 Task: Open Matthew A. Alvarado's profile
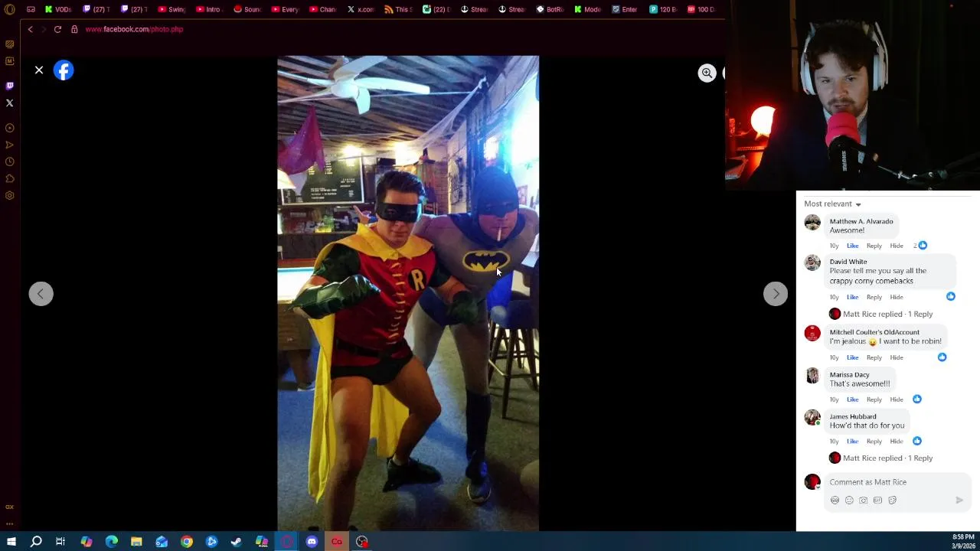(861, 221)
